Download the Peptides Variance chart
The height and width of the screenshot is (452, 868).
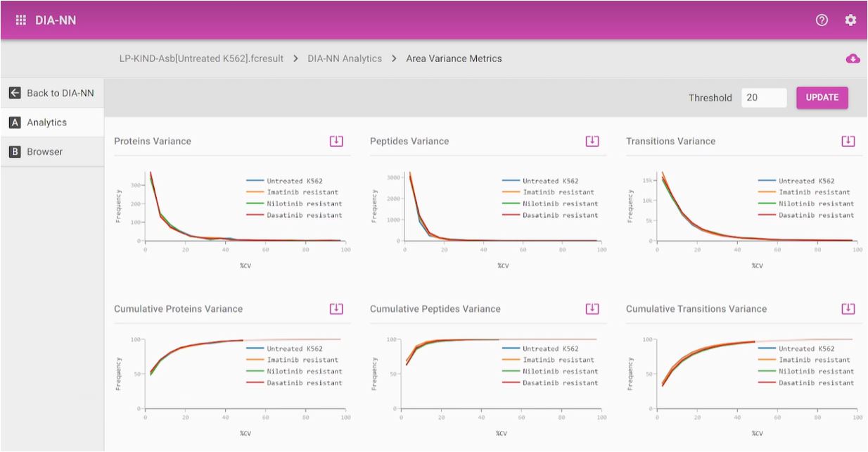point(592,141)
